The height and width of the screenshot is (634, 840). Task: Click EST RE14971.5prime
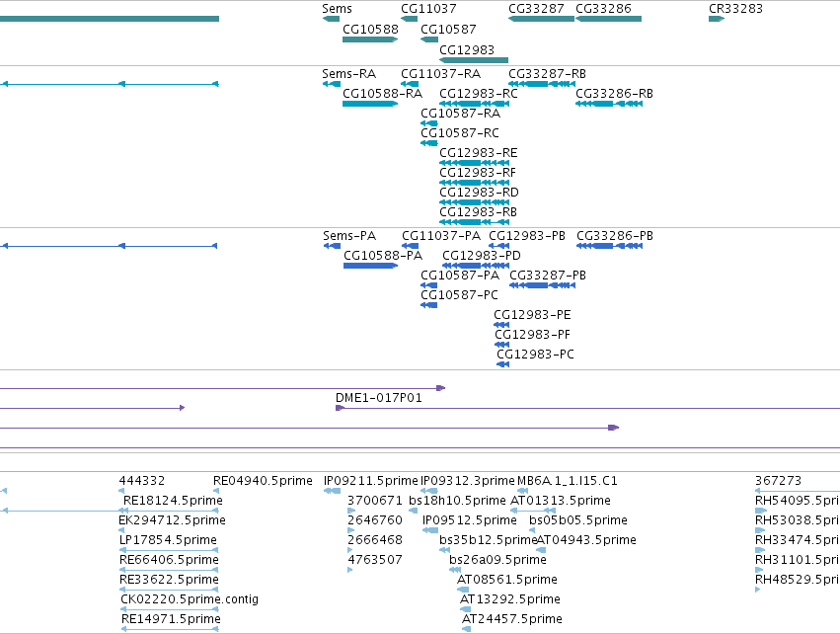[x=169, y=629]
